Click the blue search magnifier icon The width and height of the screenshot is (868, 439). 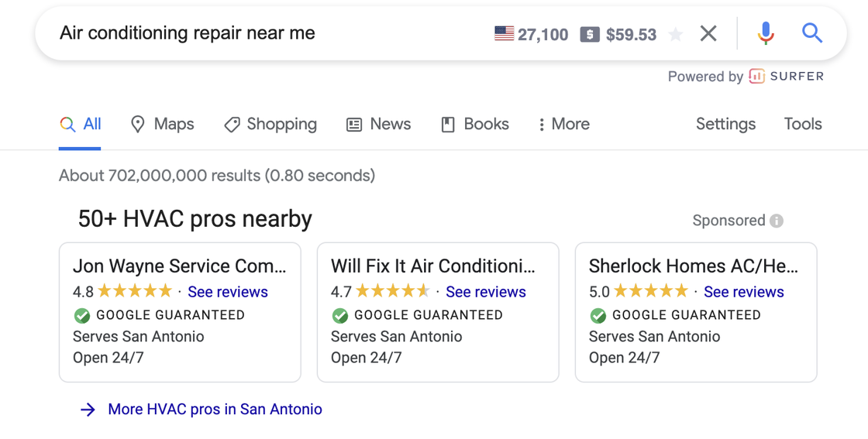(x=811, y=33)
